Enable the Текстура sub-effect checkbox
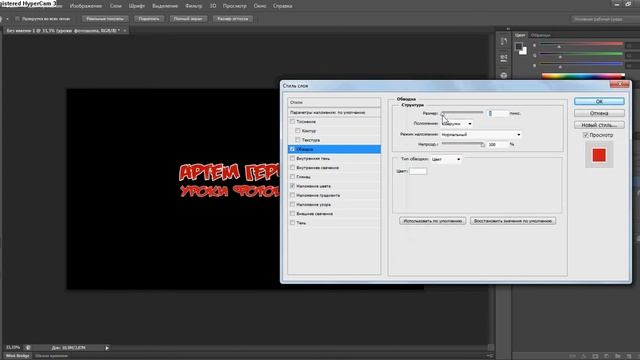 coord(298,140)
